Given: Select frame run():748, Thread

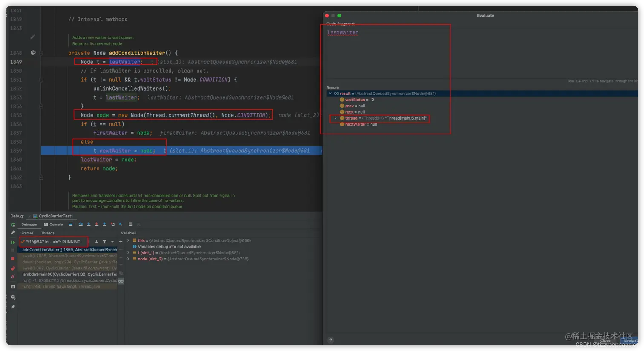Looking at the screenshot, I should tap(68, 286).
